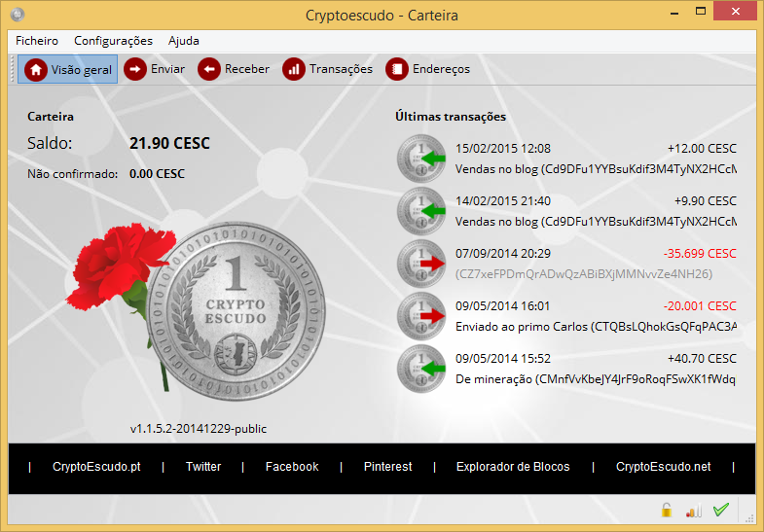
Task: Click the -35.699 CESC amount
Action: coord(700,254)
